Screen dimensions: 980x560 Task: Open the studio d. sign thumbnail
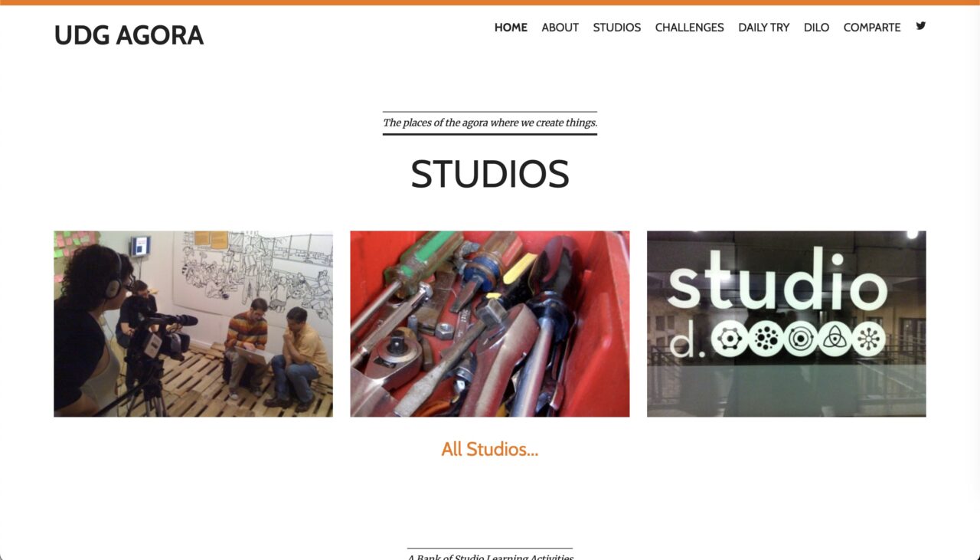(786, 324)
